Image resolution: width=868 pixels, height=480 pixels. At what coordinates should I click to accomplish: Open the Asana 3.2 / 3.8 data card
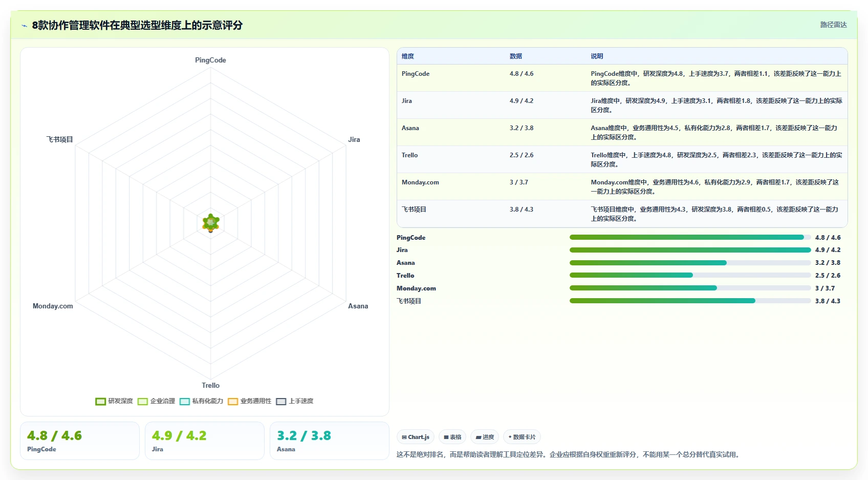pyautogui.click(x=330, y=441)
